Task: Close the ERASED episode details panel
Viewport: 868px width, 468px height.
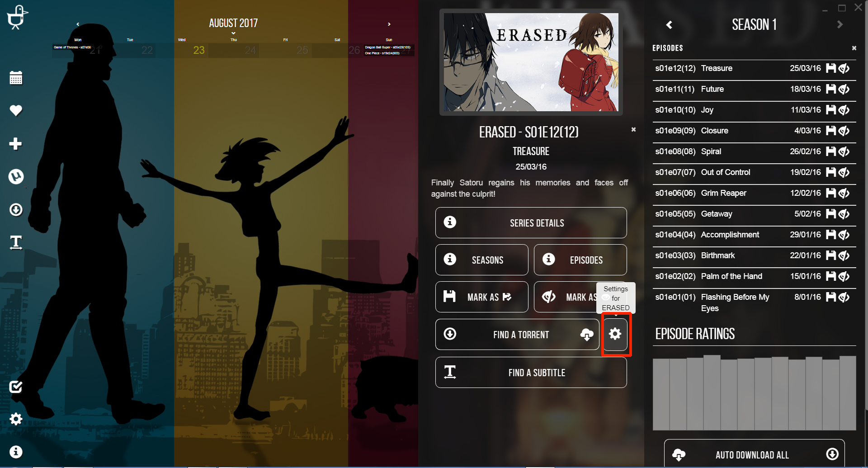Action: click(633, 129)
